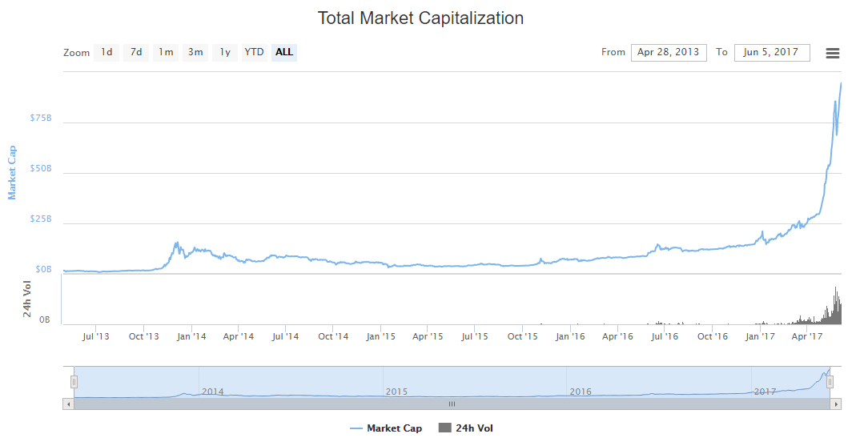
Task: Click the left navigator range handle
Action: 74,382
